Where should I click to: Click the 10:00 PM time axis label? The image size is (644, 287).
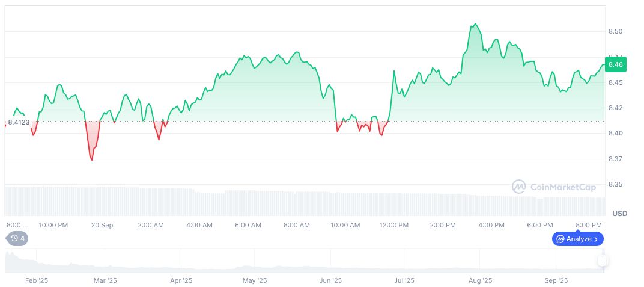53,225
